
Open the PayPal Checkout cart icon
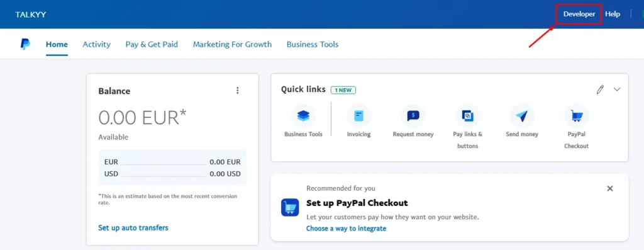point(577,116)
